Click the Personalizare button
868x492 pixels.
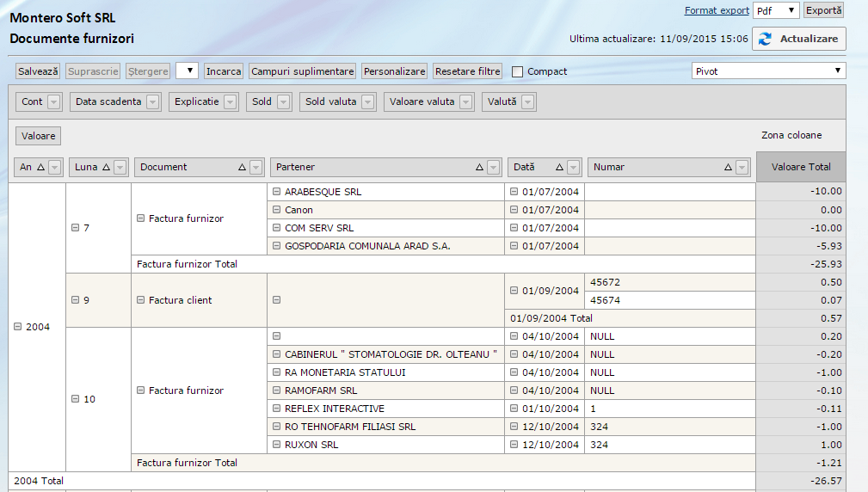[394, 71]
